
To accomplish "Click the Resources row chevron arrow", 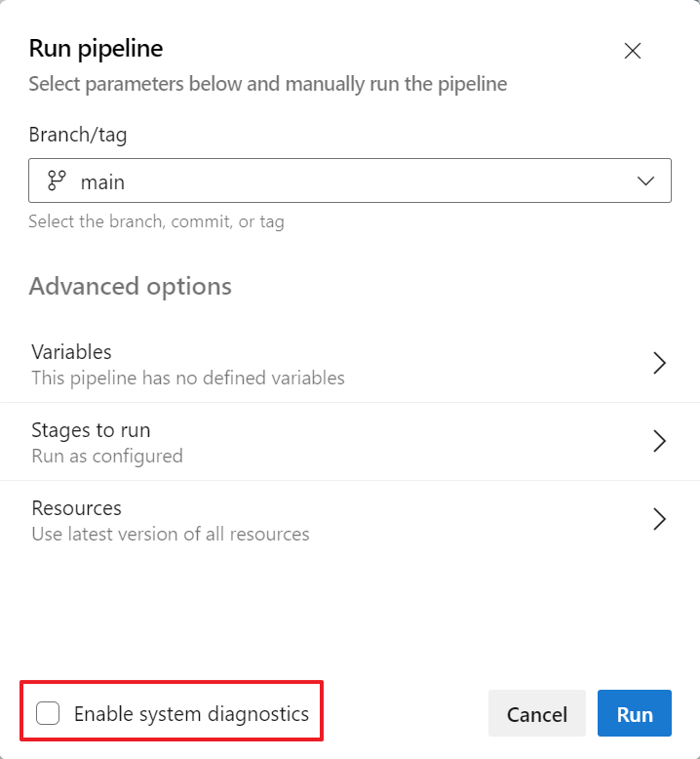I will click(x=659, y=519).
